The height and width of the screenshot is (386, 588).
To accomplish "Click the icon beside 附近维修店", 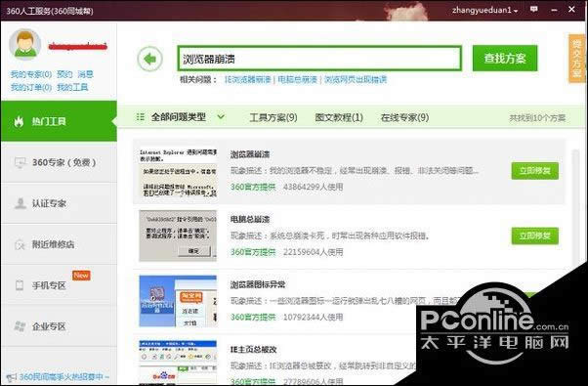I will click(x=20, y=244).
